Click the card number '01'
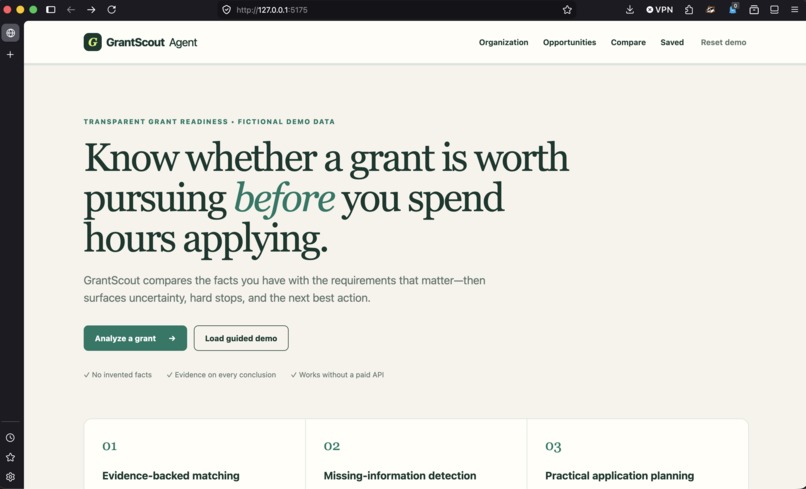 (x=109, y=446)
